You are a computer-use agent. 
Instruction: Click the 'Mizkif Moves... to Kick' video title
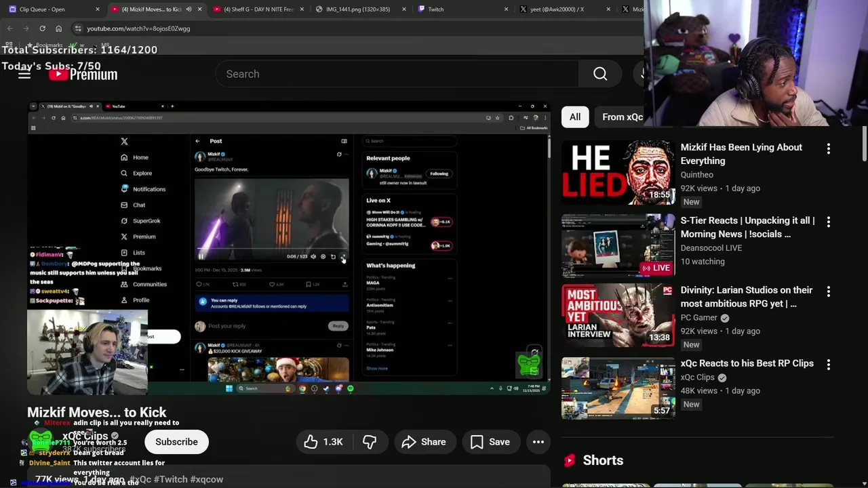pos(96,412)
